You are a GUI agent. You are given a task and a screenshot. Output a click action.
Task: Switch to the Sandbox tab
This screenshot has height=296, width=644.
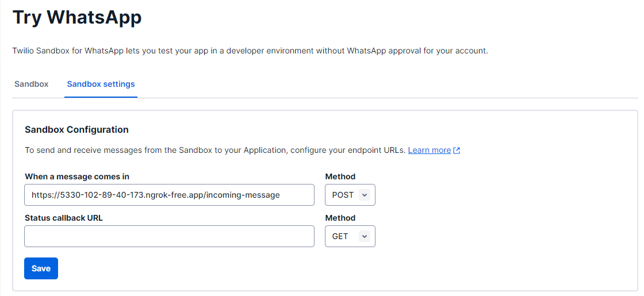coord(31,84)
